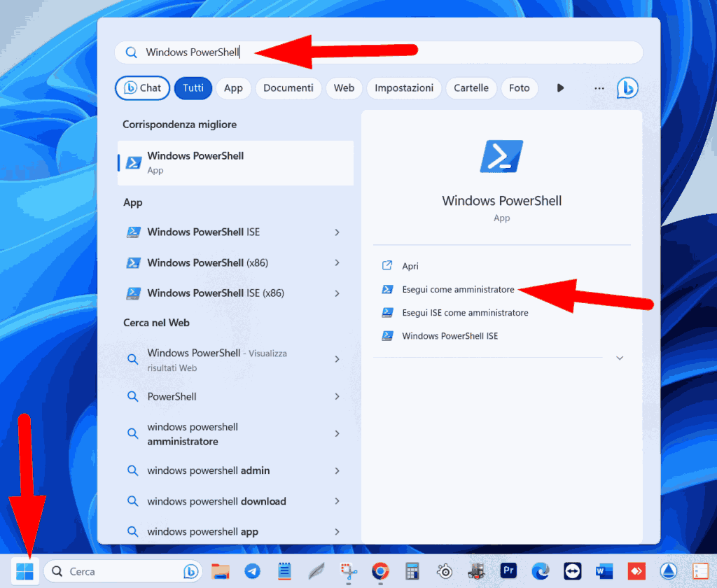717x588 pixels.
Task: Expand Windows PowerShell (x86) result chevron
Action: (337, 262)
